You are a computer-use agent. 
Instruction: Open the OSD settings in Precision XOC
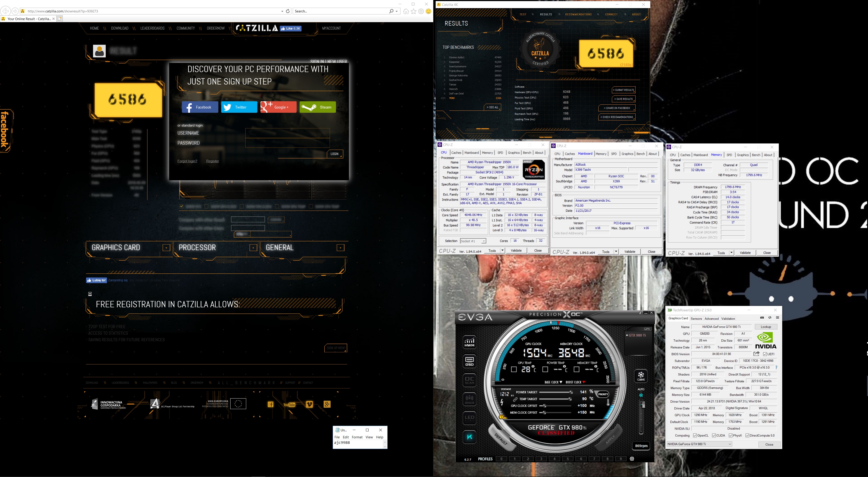469,361
